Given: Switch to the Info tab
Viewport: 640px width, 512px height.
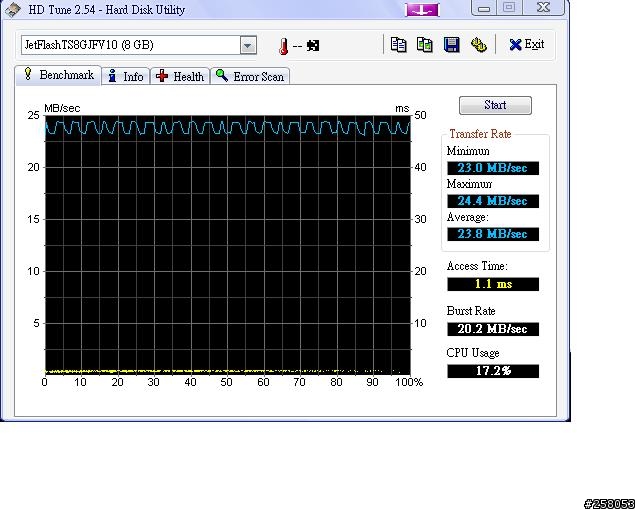Looking at the screenshot, I should click(126, 76).
